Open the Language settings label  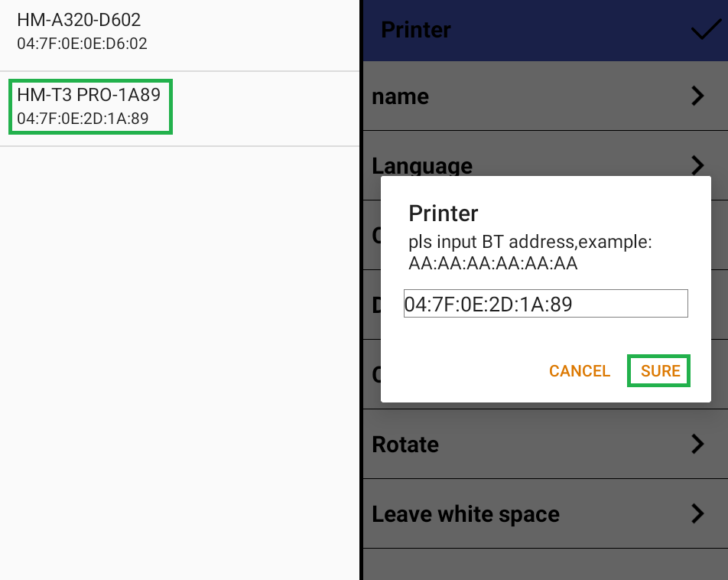pos(422,165)
